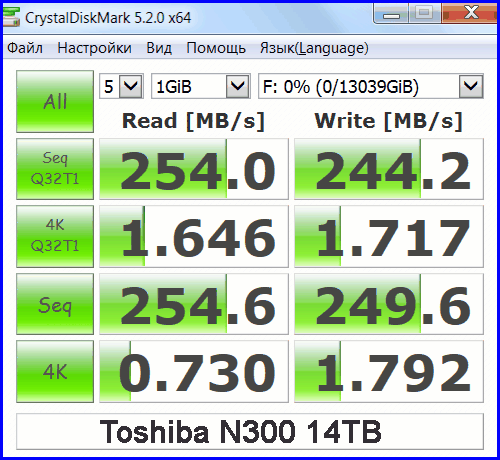Click the Toshiba N300 14TB comment field
Image resolution: width=500 pixels, height=460 pixels.
pyautogui.click(x=250, y=432)
